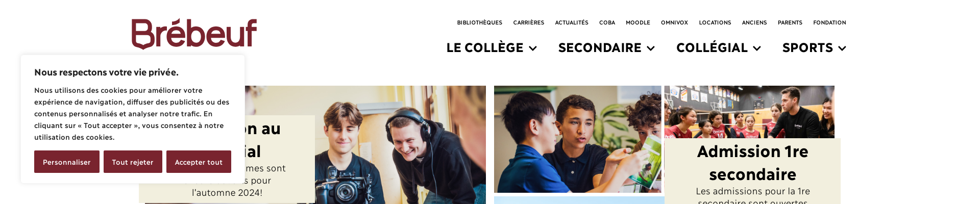
Task: Go to Actualités
Action: click(x=572, y=22)
